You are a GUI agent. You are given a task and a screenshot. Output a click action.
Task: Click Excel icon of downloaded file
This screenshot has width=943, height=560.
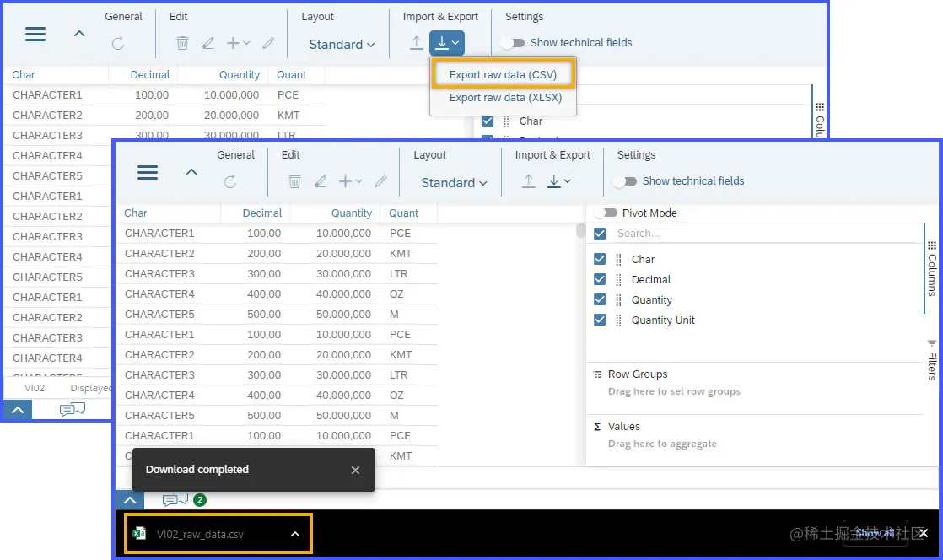[139, 534]
